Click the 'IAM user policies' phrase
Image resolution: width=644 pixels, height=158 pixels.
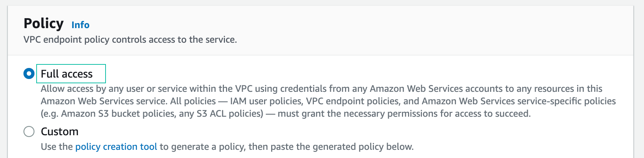(x=266, y=101)
